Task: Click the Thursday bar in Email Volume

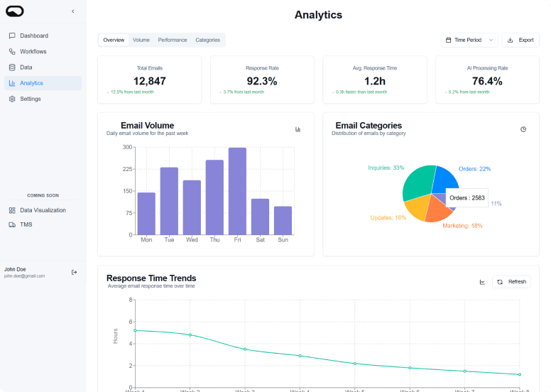Action: click(214, 197)
